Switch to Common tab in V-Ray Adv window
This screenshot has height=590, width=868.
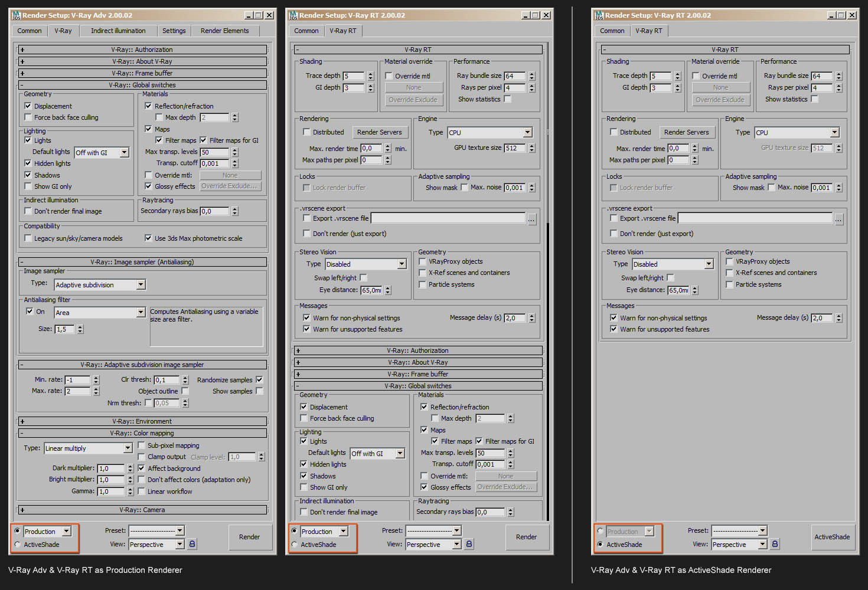30,31
